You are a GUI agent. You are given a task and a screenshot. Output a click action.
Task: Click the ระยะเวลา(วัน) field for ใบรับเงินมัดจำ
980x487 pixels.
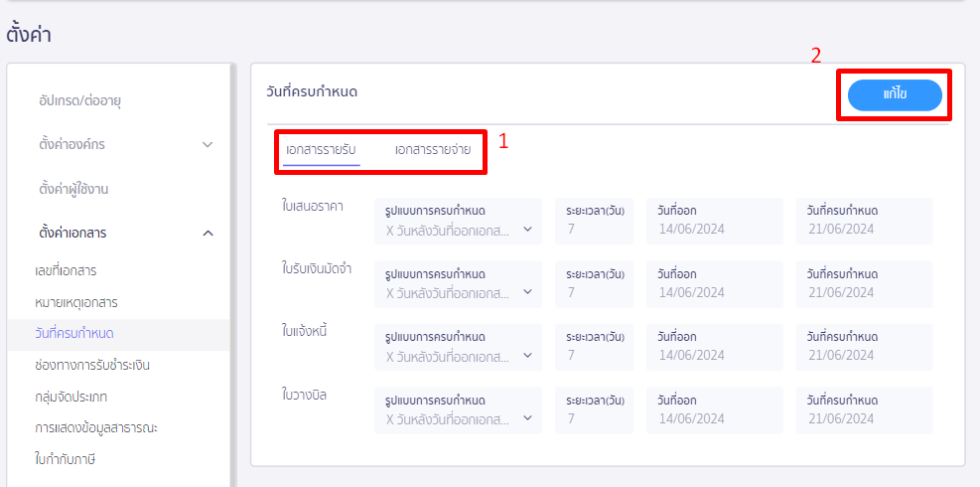[595, 284]
